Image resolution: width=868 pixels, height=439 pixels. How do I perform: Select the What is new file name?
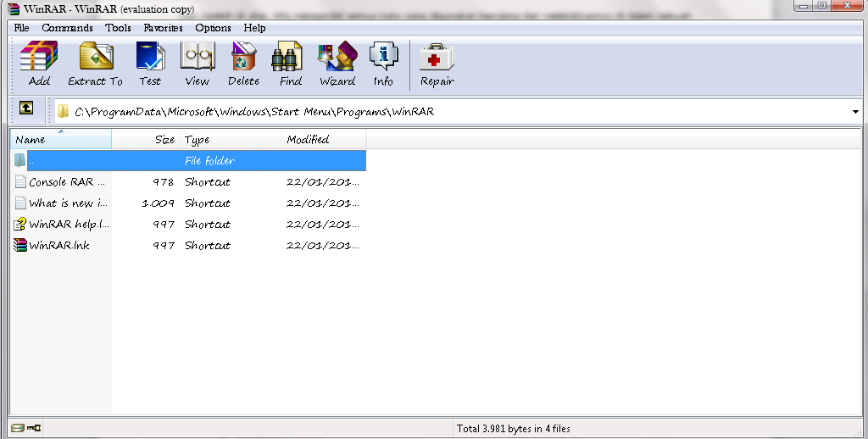(68, 203)
